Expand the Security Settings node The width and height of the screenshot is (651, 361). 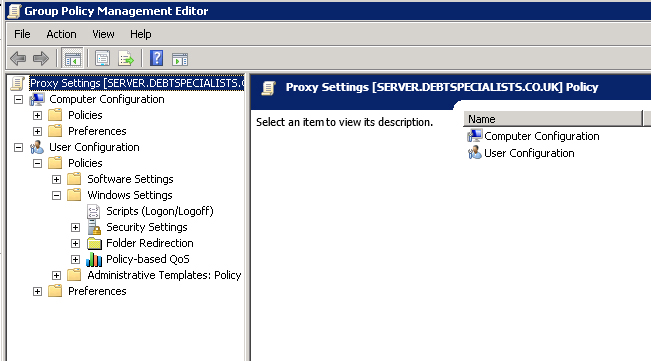click(x=76, y=227)
